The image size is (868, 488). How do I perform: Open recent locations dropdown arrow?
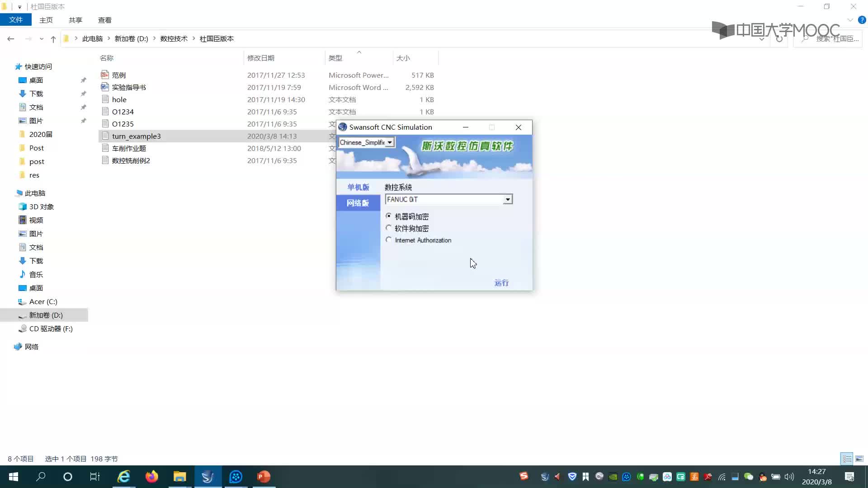(42, 39)
